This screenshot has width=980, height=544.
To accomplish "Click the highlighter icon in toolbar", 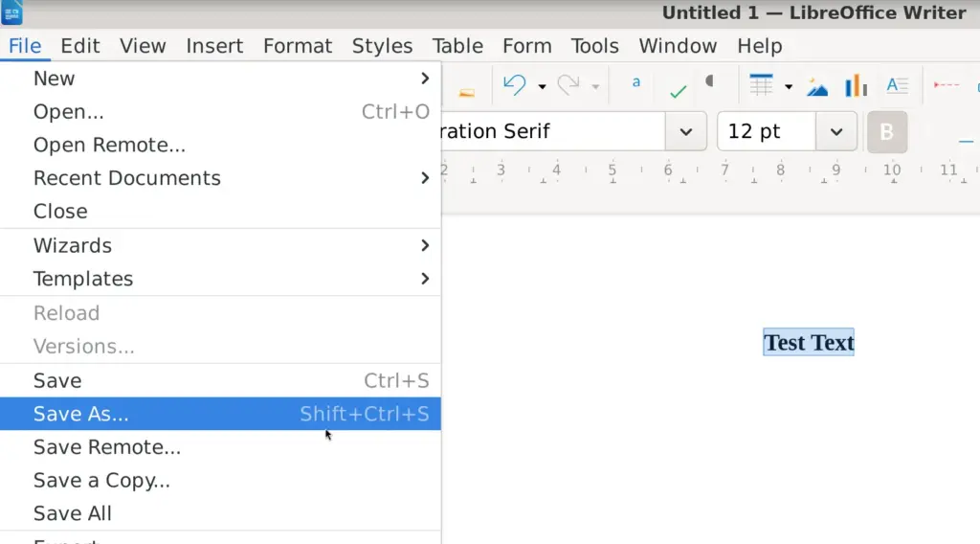I will pos(467,92).
